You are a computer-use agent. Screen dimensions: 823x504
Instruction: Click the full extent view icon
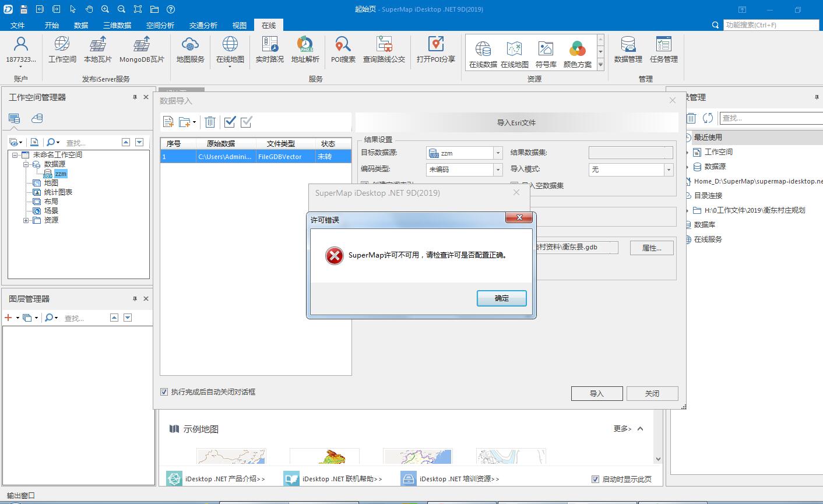138,9
